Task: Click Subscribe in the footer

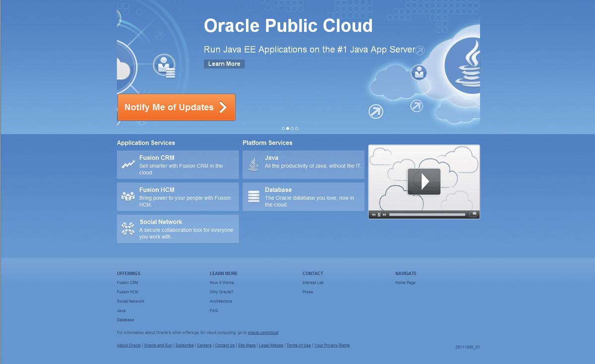Action: click(x=184, y=345)
